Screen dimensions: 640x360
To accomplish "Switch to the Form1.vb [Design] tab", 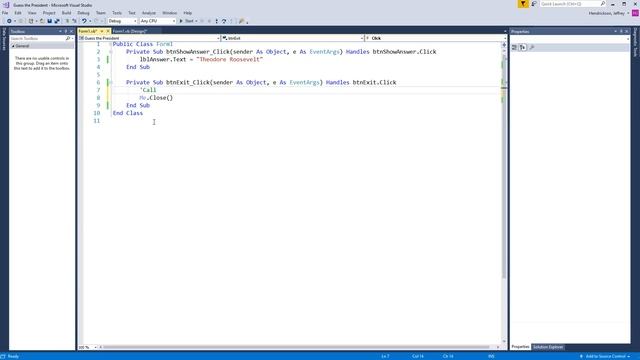I will [130, 31].
